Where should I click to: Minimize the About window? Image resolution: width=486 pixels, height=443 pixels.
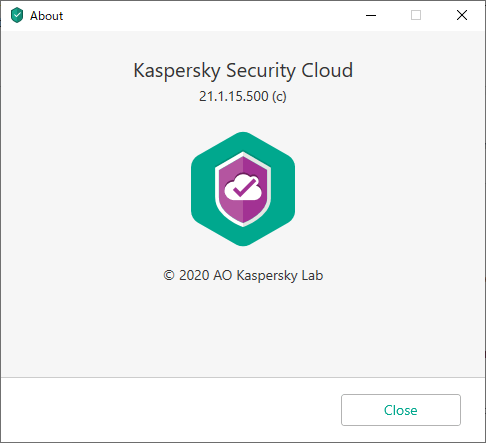(371, 15)
